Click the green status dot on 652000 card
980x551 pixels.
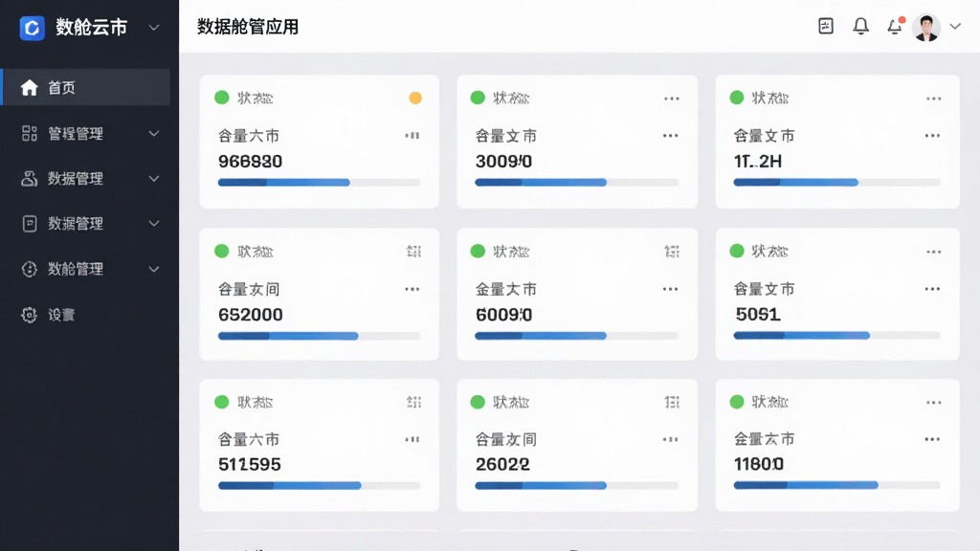[x=222, y=252]
